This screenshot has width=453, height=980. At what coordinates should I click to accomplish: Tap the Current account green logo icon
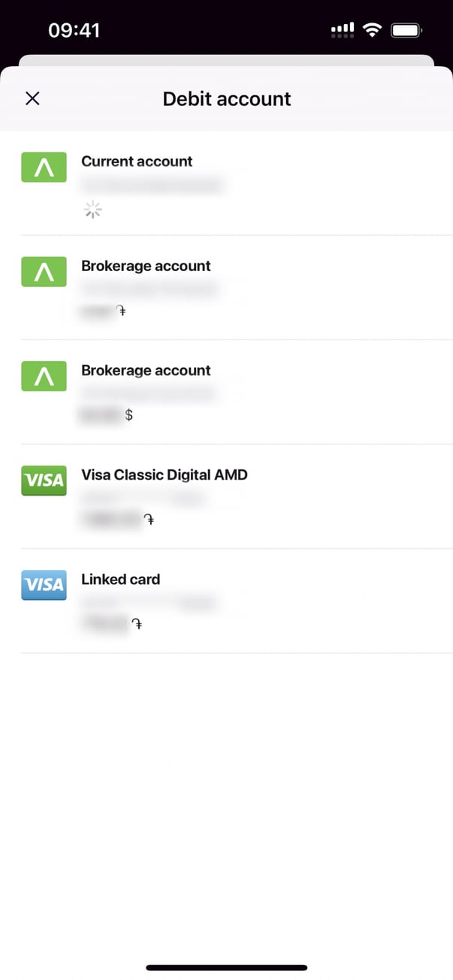click(44, 168)
